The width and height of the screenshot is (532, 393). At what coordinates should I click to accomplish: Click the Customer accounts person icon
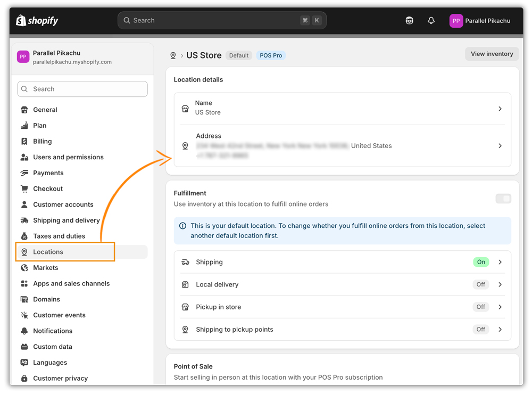click(24, 204)
